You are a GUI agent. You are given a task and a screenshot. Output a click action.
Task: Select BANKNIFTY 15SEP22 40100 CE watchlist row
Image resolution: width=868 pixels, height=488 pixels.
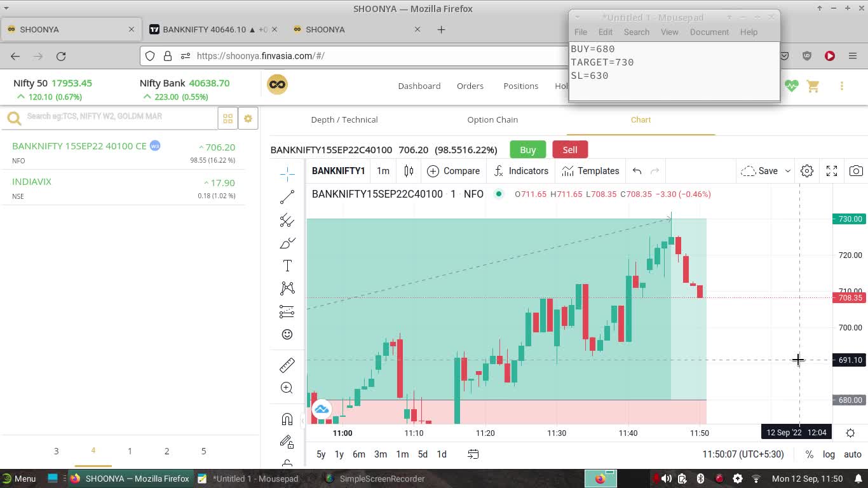[x=124, y=152]
